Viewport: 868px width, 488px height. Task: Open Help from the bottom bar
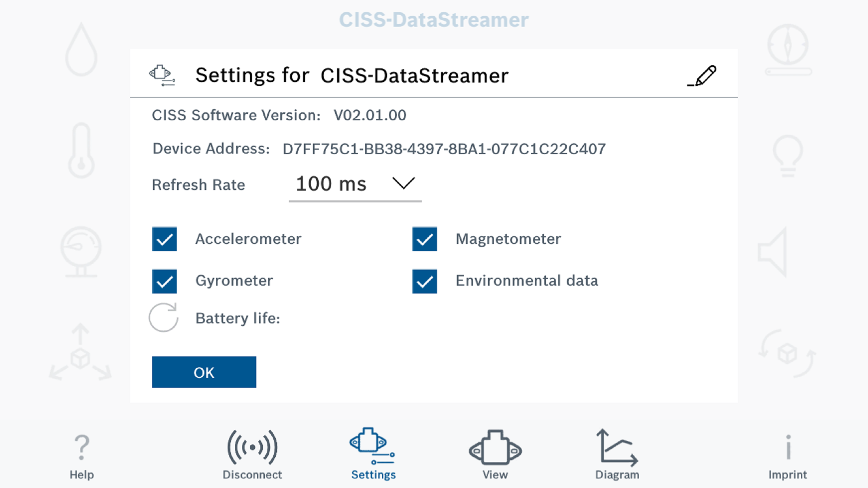click(x=81, y=456)
